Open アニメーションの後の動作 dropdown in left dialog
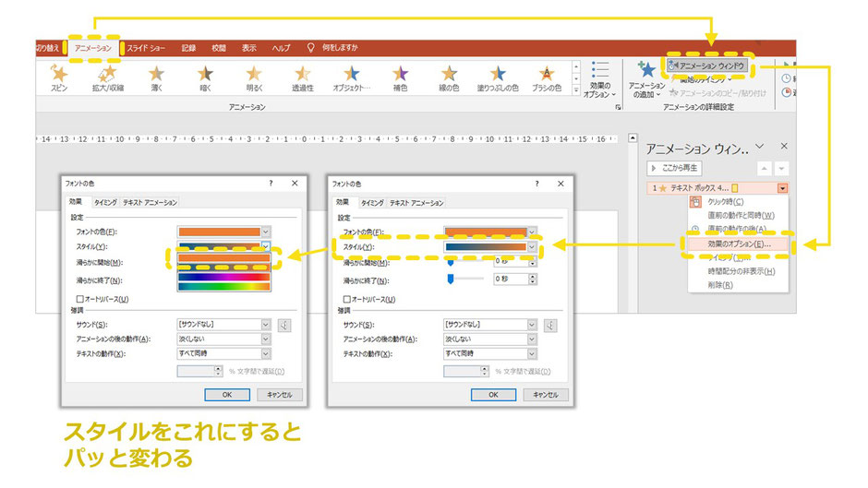The height and width of the screenshot is (488, 868). [x=266, y=339]
